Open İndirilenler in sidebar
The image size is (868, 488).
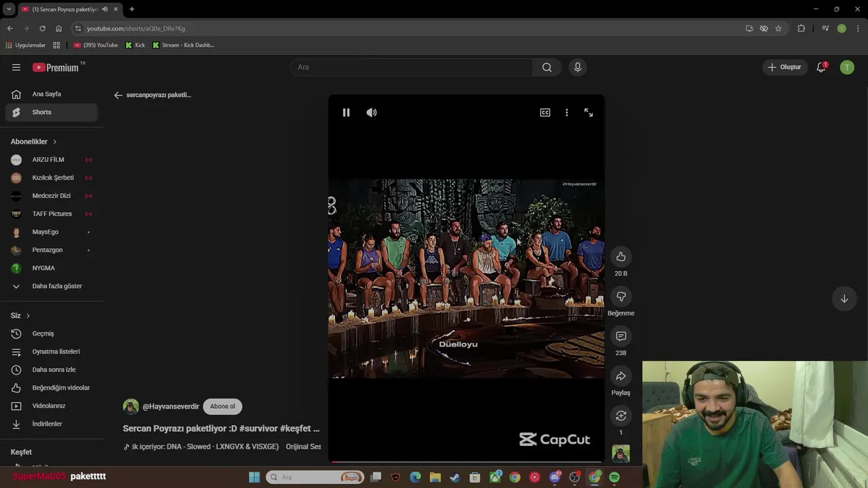pos(52,424)
